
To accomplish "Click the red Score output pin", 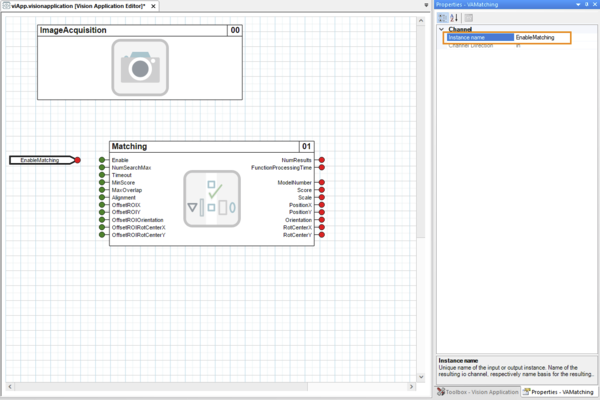I will 322,190.
